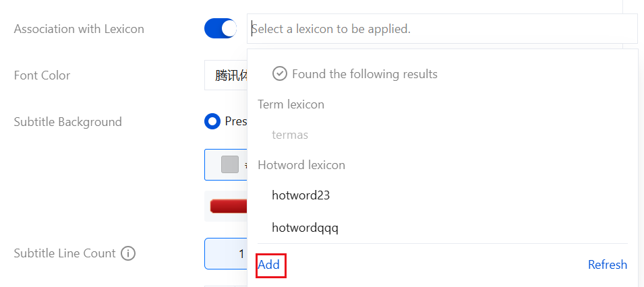Open the gray swatch background preset box
This screenshot has height=287, width=644.
coord(226,165)
